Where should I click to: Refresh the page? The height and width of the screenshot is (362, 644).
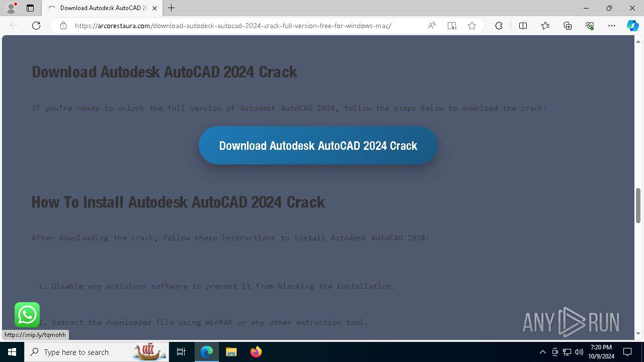pyautogui.click(x=36, y=26)
